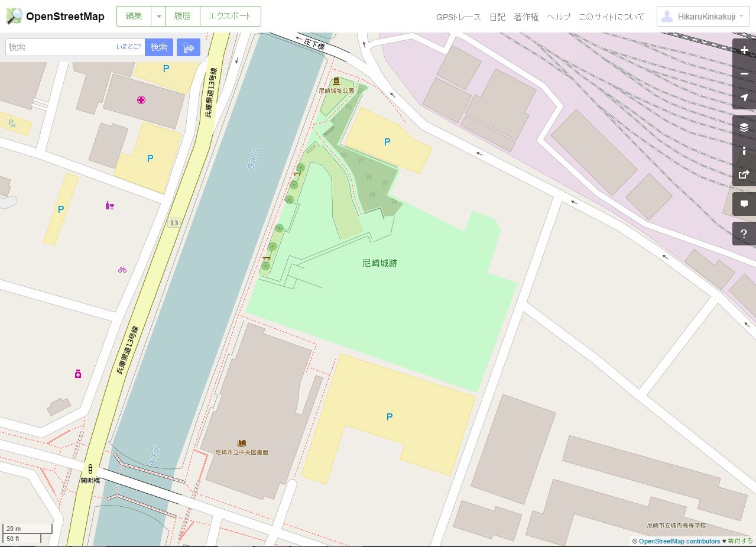Zoom in with the plus control
The width and height of the screenshot is (756, 547).
pyautogui.click(x=744, y=50)
